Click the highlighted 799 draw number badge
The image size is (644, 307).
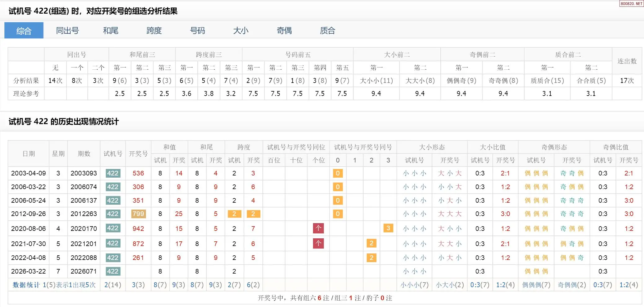coord(138,214)
